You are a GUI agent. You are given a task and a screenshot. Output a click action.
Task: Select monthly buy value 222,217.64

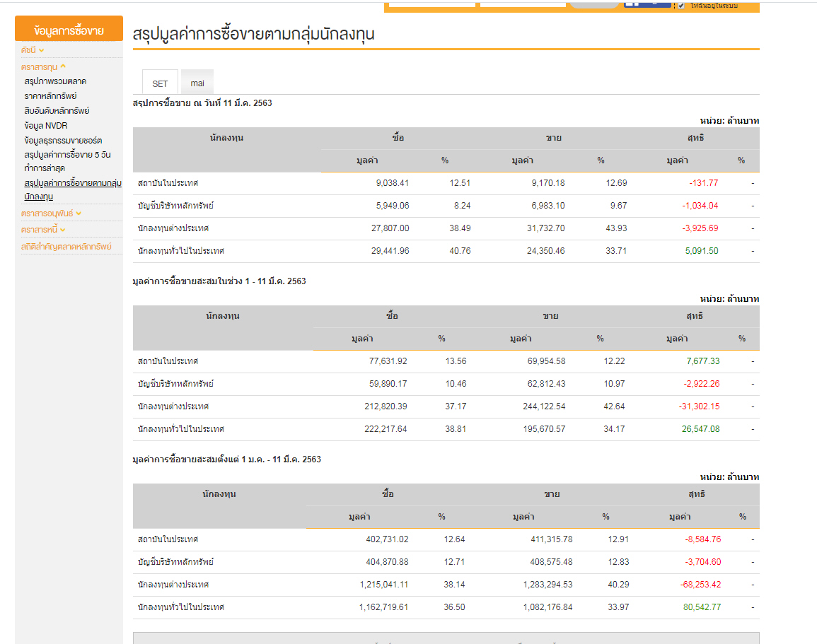pyautogui.click(x=386, y=429)
